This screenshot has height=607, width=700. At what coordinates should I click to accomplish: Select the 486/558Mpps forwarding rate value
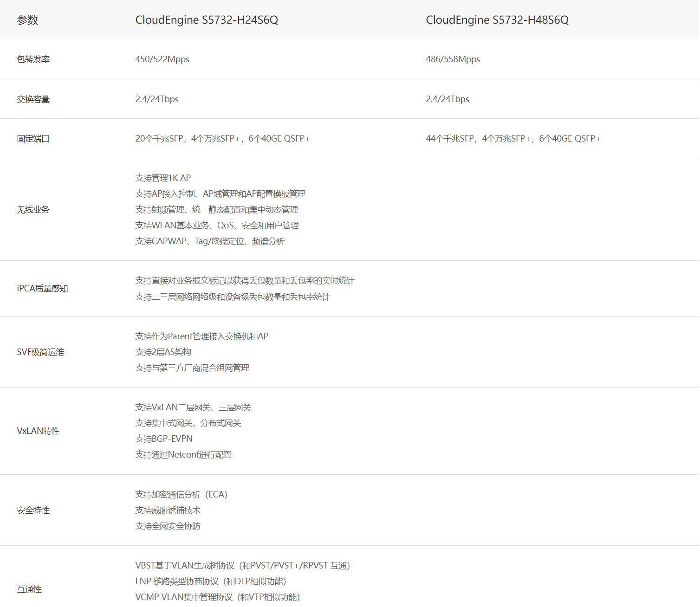(453, 59)
